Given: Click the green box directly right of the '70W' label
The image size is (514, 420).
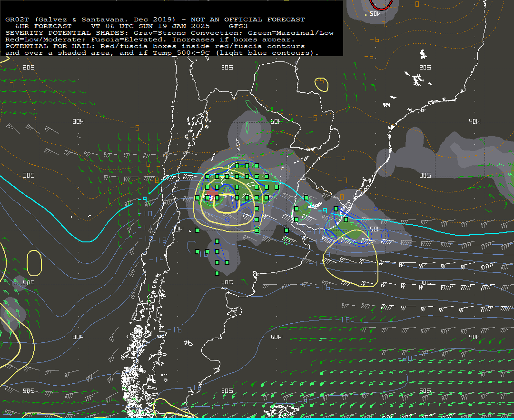Looking at the screenshot, I should (197, 230).
